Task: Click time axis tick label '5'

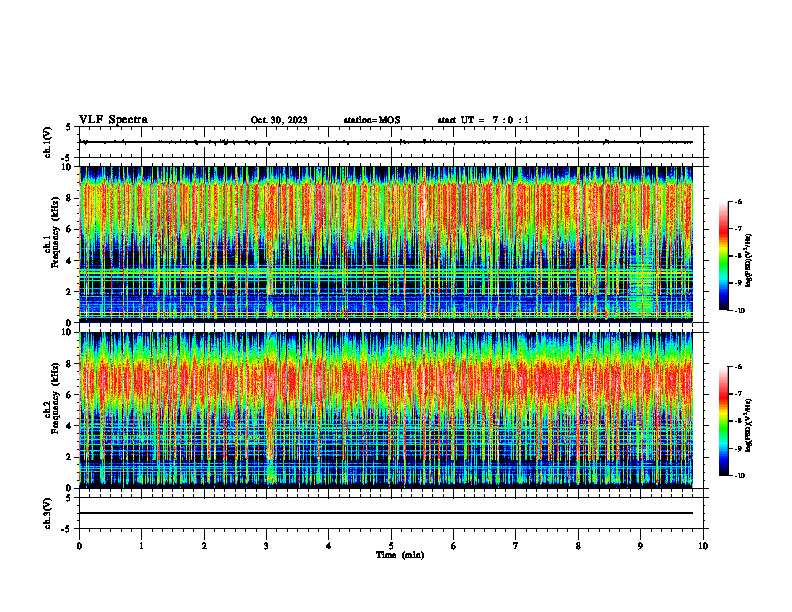Action: (x=391, y=546)
